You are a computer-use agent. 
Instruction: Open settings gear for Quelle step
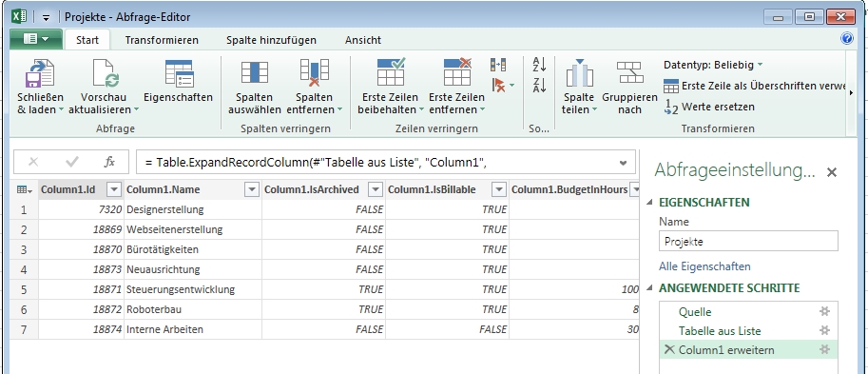coord(824,312)
